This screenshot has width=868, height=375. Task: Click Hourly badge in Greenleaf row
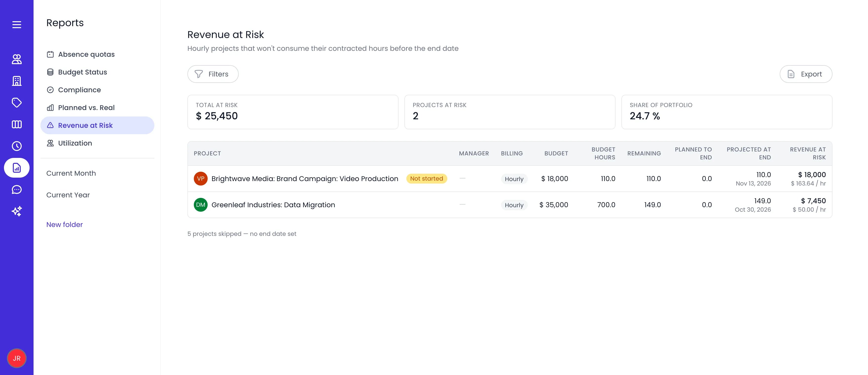514,205
